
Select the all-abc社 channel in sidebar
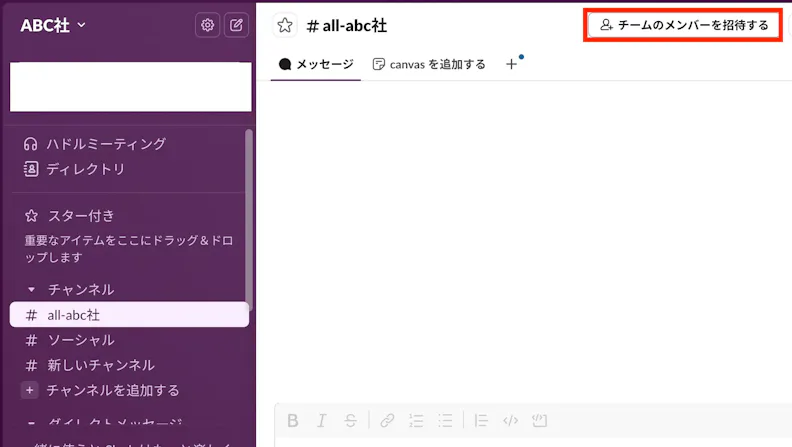[129, 315]
